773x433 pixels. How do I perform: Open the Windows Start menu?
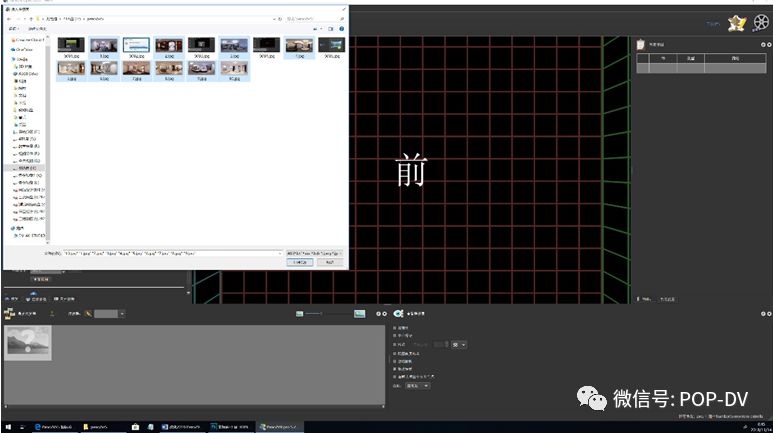(x=8, y=427)
